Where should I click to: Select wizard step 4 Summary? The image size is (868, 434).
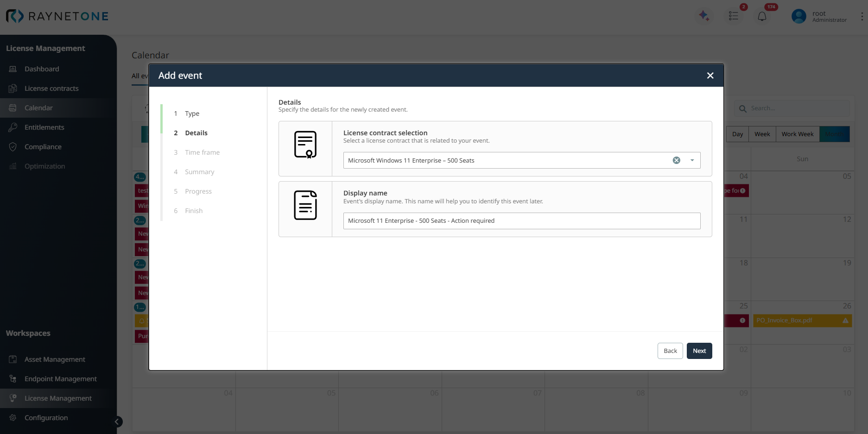[x=199, y=172]
